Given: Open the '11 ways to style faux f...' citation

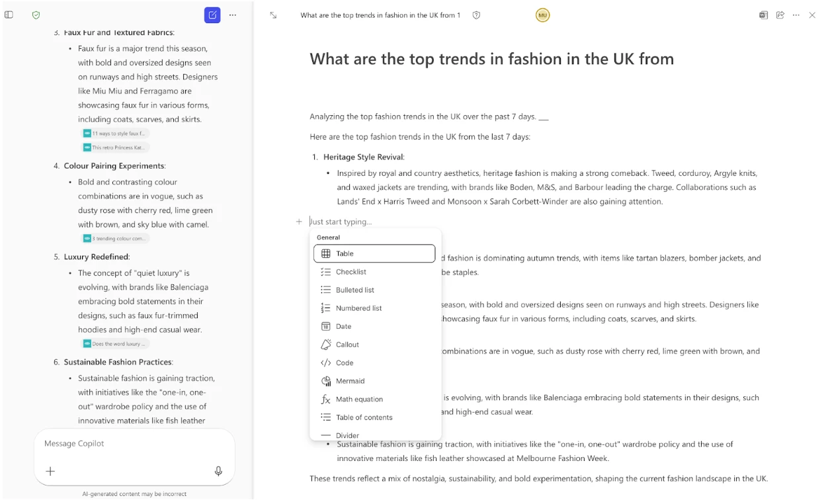Looking at the screenshot, I should click(x=114, y=134).
